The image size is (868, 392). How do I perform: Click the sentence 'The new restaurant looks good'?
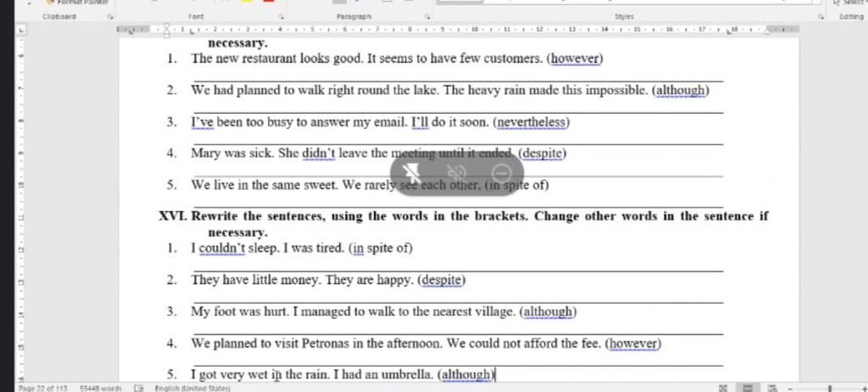point(278,59)
